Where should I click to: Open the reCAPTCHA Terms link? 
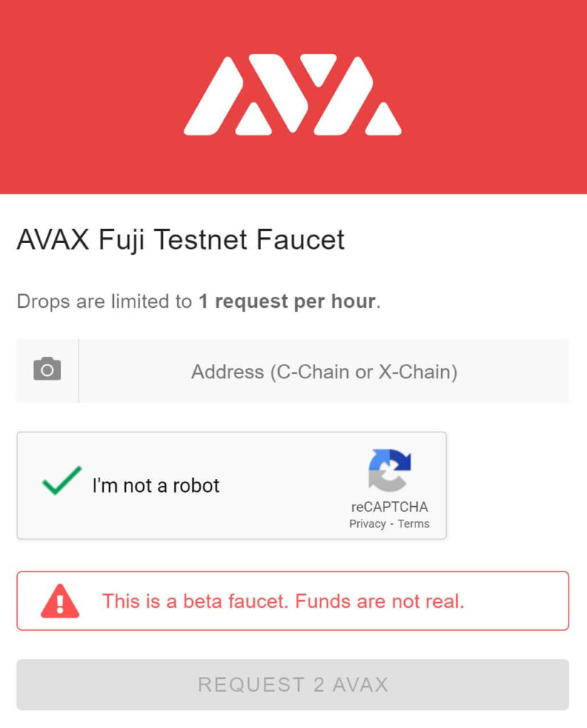(413, 524)
